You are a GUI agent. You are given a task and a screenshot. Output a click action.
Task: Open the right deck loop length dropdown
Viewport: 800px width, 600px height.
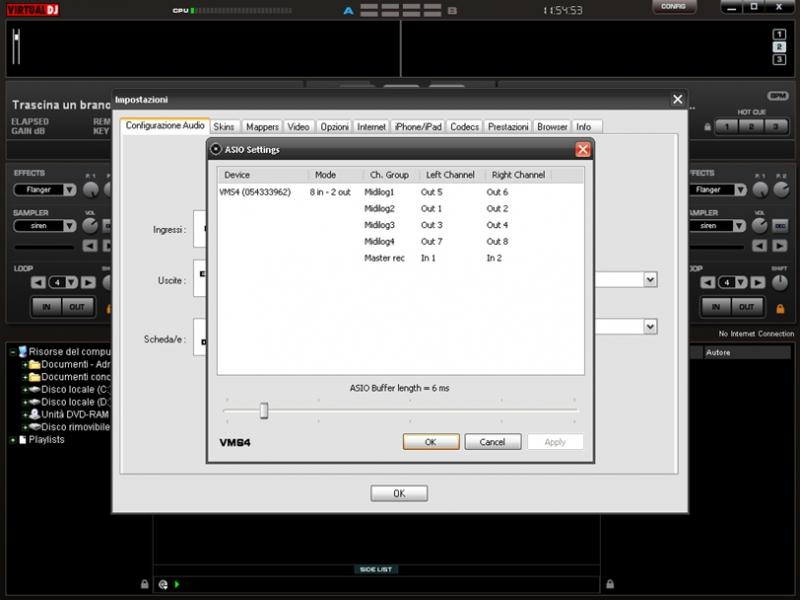coord(741,282)
